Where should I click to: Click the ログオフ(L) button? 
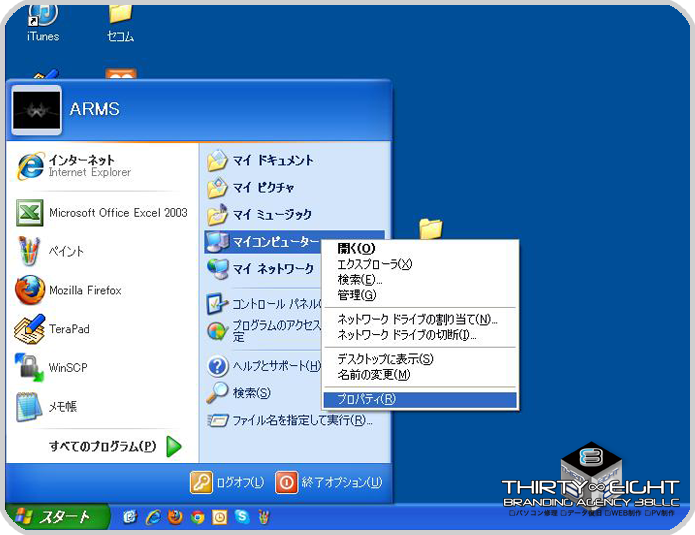point(228,482)
